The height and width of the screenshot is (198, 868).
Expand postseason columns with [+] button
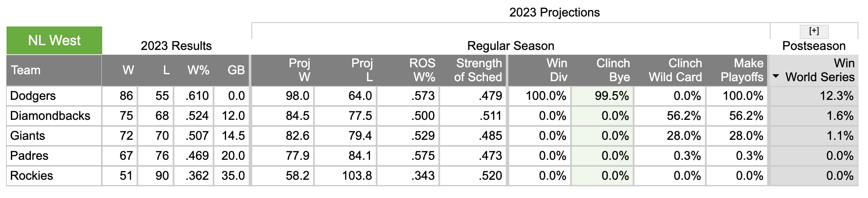[814, 31]
